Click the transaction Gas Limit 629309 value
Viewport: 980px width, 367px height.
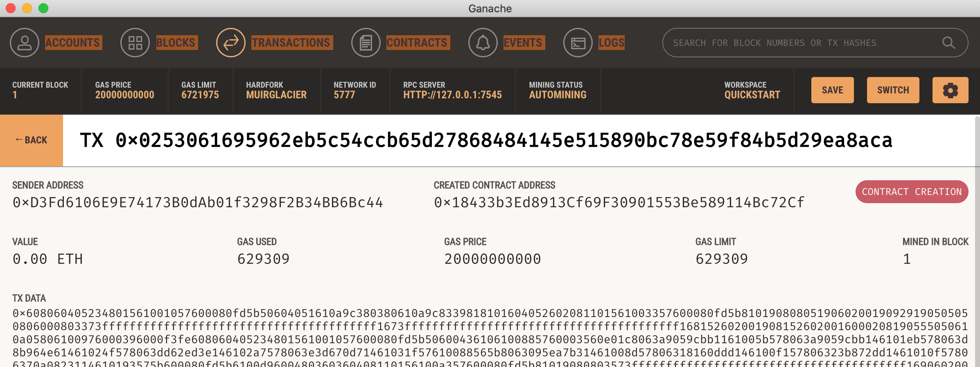pos(722,259)
